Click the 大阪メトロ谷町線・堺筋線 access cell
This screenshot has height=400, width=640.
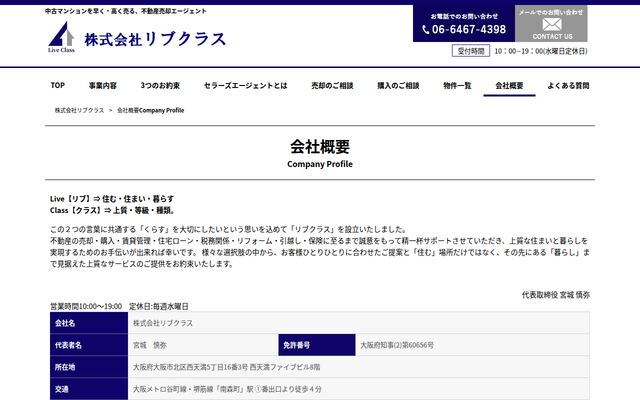click(359, 389)
